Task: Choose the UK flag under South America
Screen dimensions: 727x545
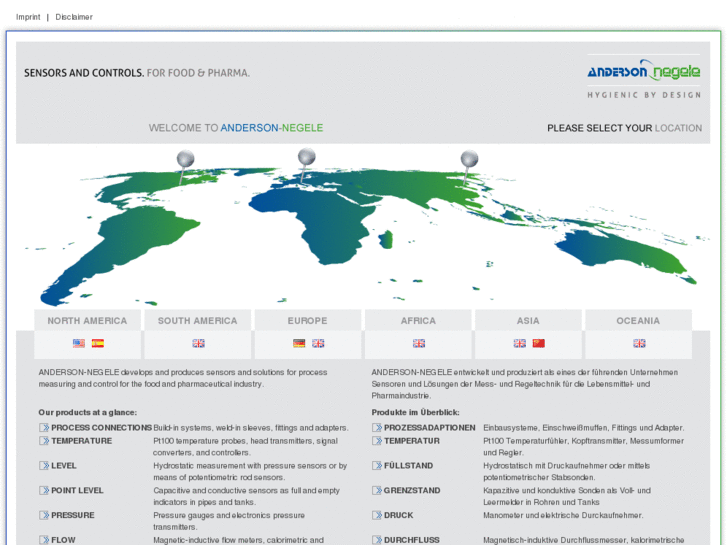Action: click(198, 343)
